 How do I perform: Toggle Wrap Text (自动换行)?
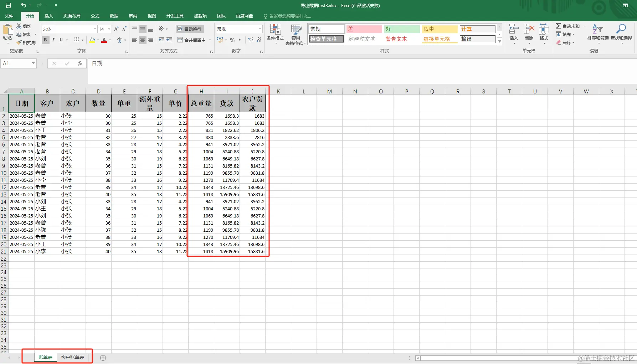190,29
